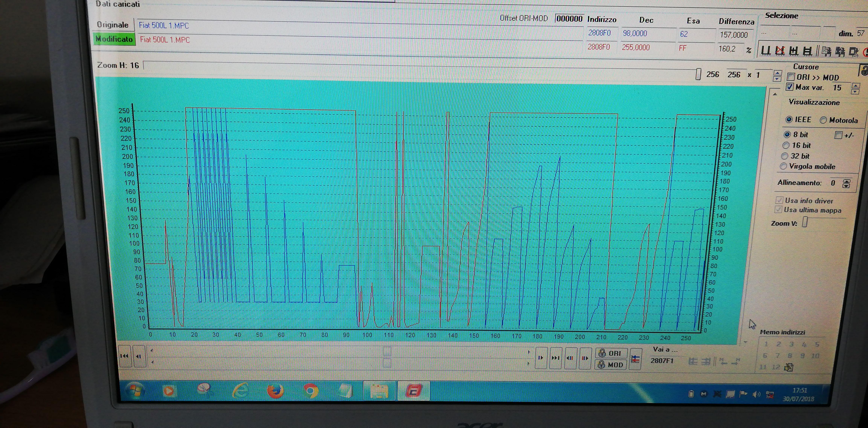Enable the ORI >> MOD checkbox
This screenshot has width=868, height=428.
pyautogui.click(x=791, y=77)
